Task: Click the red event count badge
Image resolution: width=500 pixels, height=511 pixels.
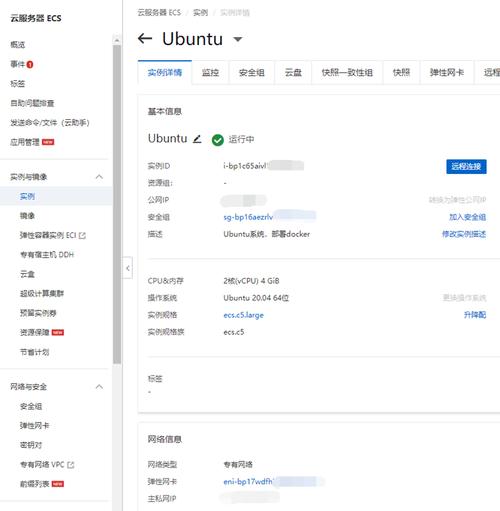Action: 30,64
